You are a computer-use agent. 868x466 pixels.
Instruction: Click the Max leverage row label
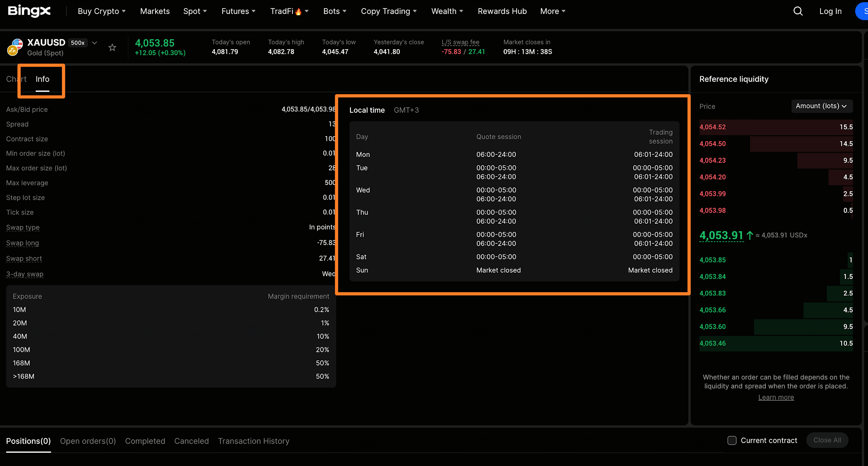[x=27, y=183]
